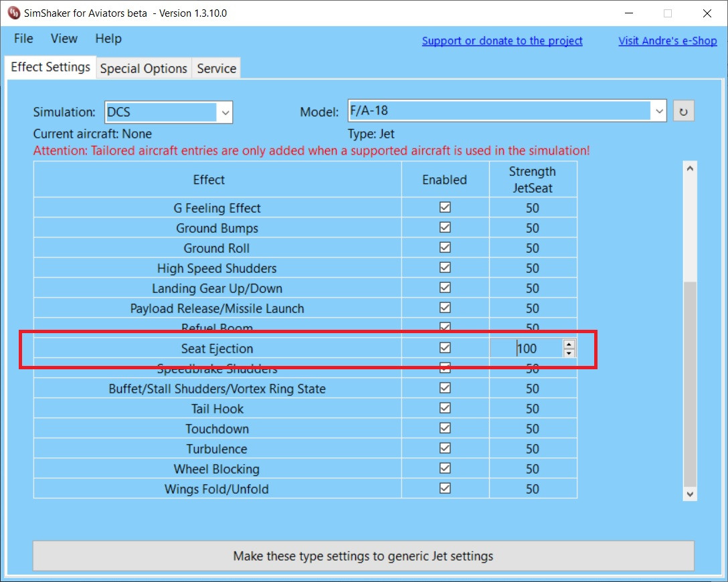Click the Touchdown strength value
The width and height of the screenshot is (728, 582).
(x=533, y=429)
